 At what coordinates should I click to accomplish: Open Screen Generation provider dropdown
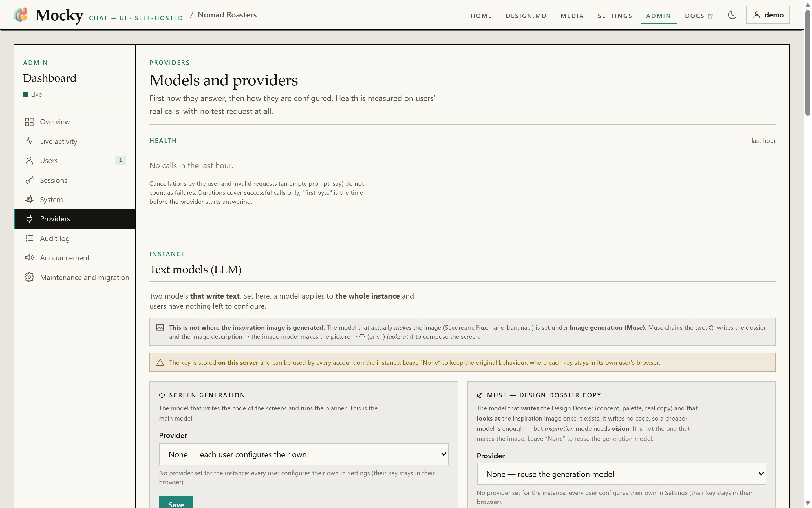tap(304, 454)
